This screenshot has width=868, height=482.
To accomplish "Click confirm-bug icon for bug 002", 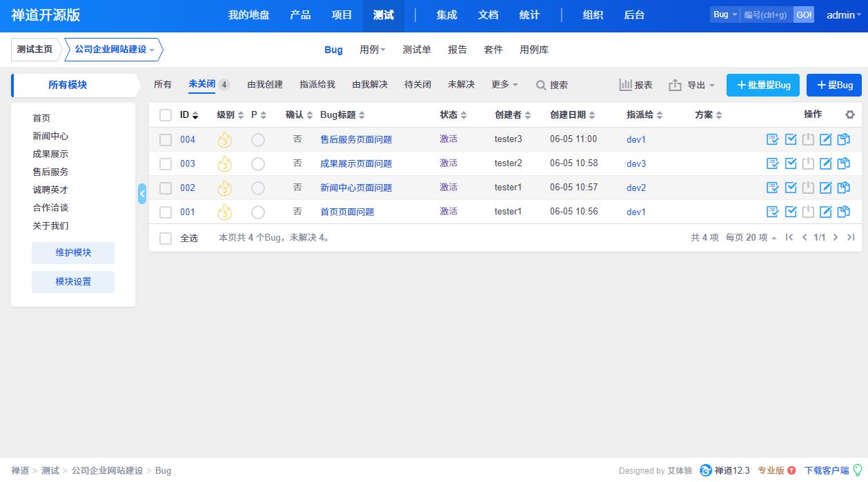I will [x=773, y=188].
